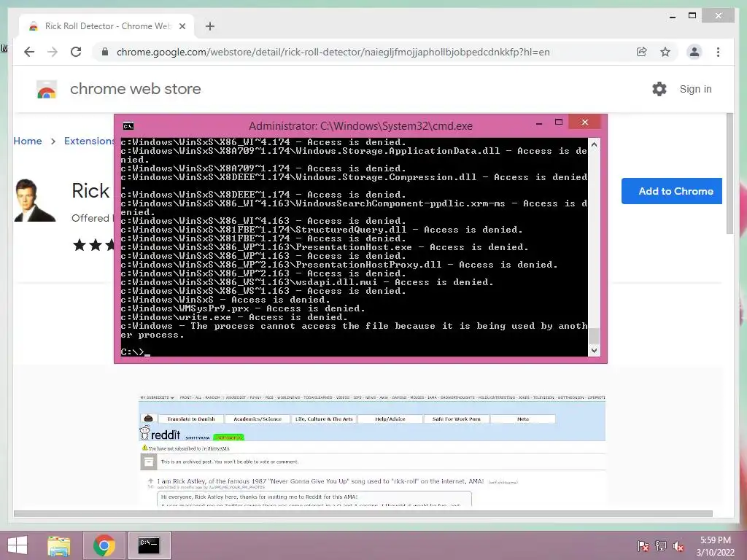The height and width of the screenshot is (560, 747).
Task: Click Chrome page vertical scrollbar
Action: pyautogui.click(x=729, y=174)
